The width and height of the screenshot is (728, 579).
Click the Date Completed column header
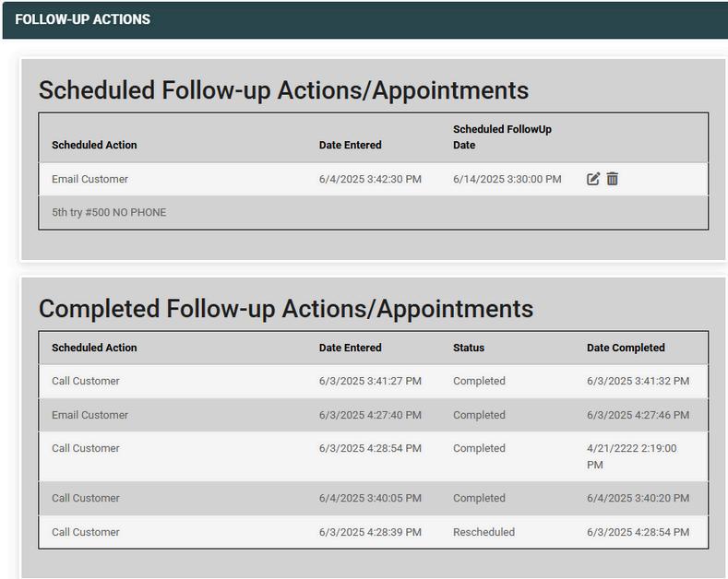point(626,348)
